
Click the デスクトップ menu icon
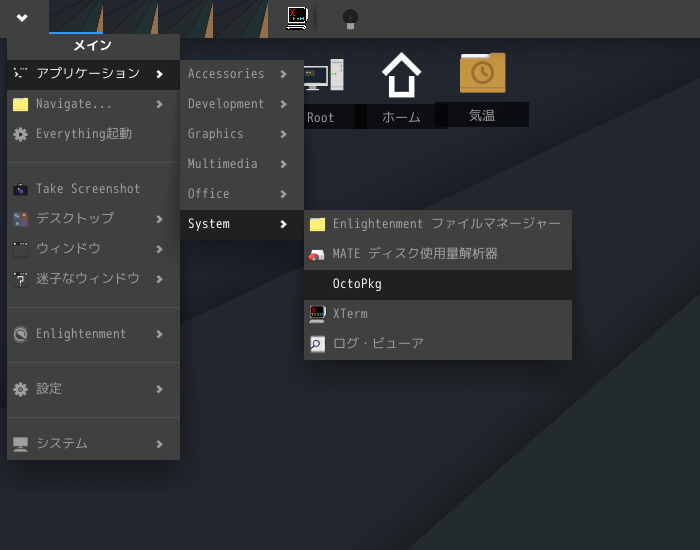[20, 219]
